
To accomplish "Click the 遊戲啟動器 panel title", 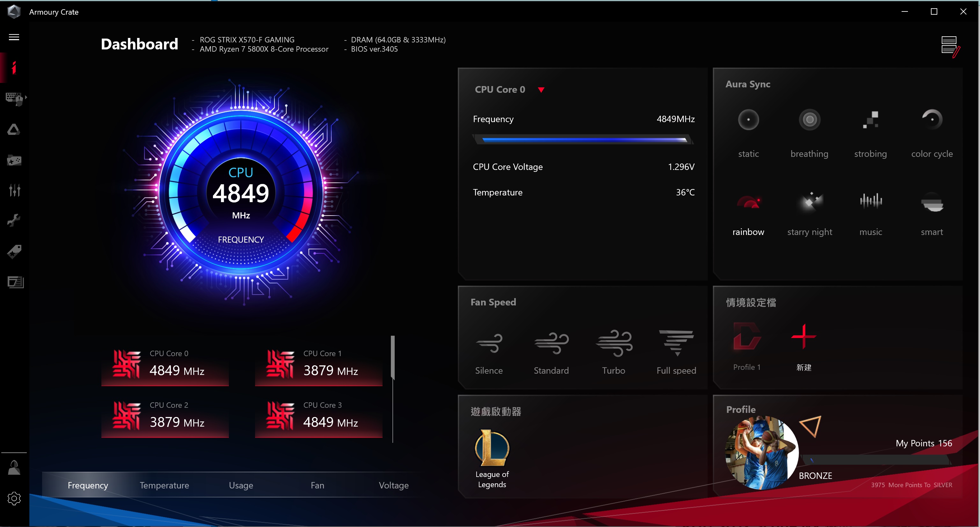I will (496, 411).
